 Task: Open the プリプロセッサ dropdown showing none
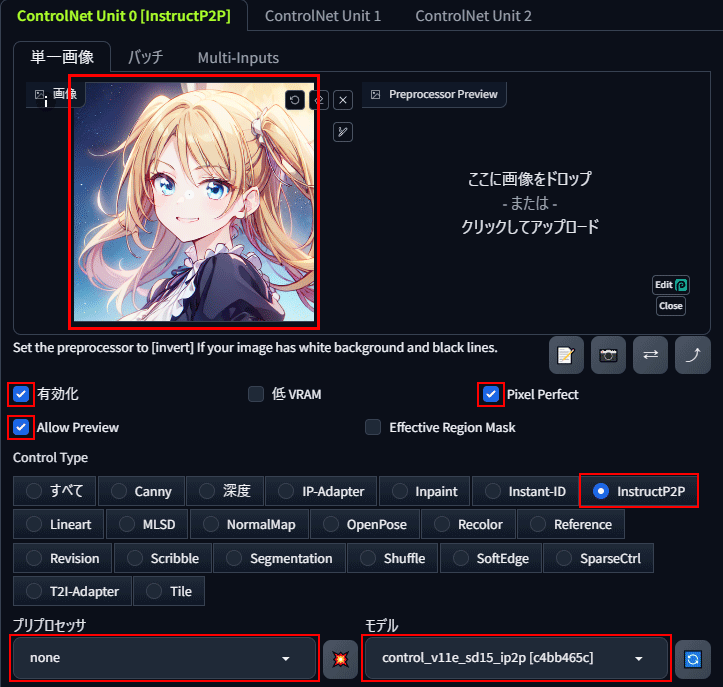[x=164, y=658]
